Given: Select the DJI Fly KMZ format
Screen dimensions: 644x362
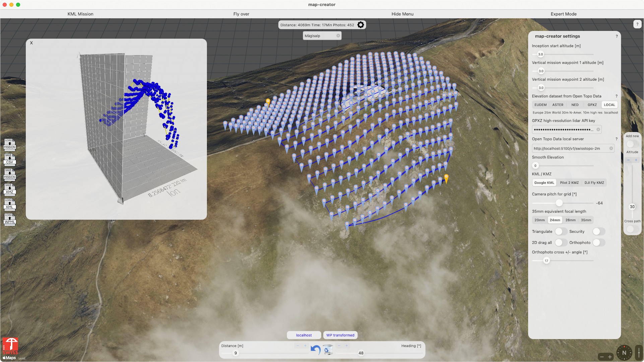Looking at the screenshot, I should (x=594, y=183).
